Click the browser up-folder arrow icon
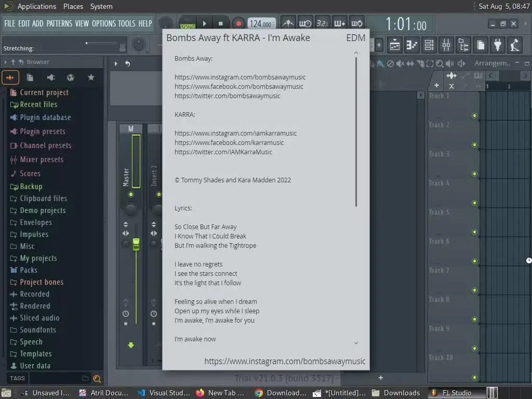 coord(13,62)
